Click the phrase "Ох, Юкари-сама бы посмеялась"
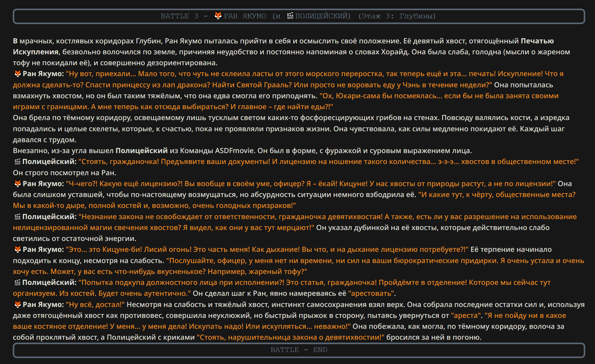This screenshot has height=364, width=595. click(381, 96)
